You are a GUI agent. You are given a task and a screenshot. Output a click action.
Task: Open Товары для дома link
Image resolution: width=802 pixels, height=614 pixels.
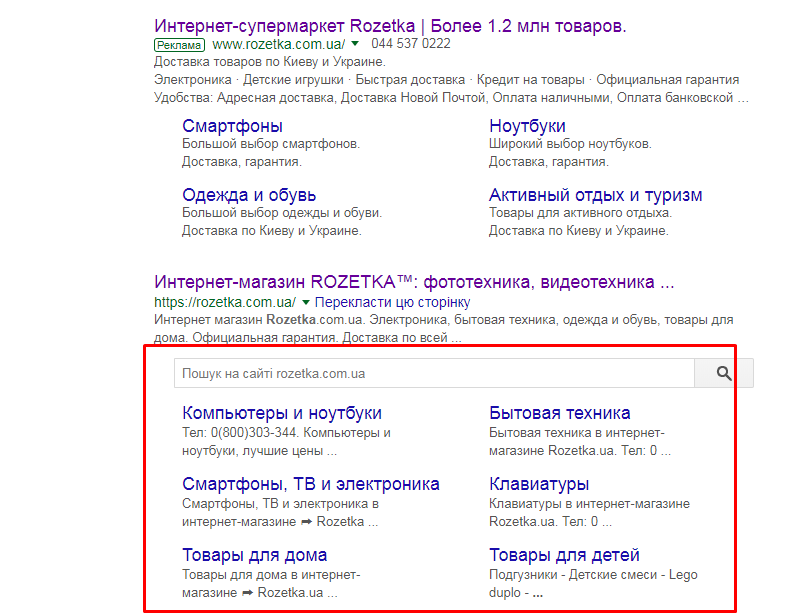254,555
